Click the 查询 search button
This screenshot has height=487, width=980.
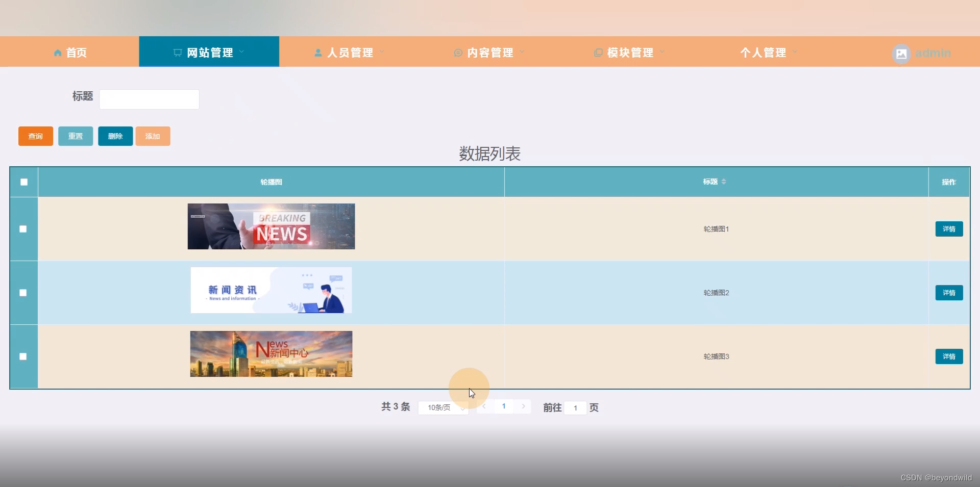(x=35, y=136)
